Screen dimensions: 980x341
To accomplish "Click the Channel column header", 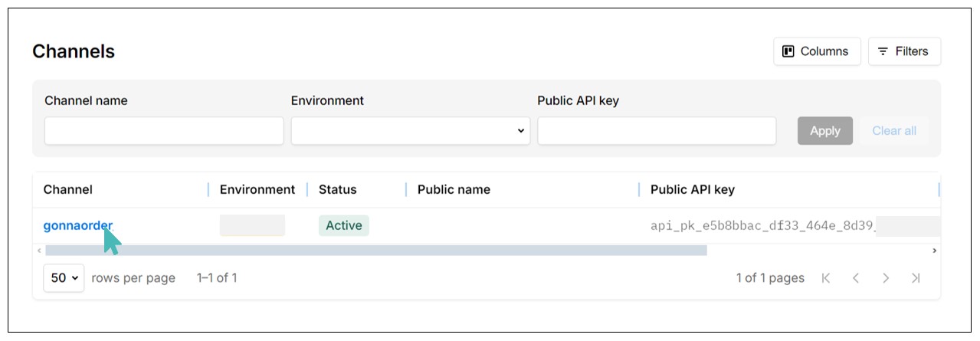I will coord(68,189).
